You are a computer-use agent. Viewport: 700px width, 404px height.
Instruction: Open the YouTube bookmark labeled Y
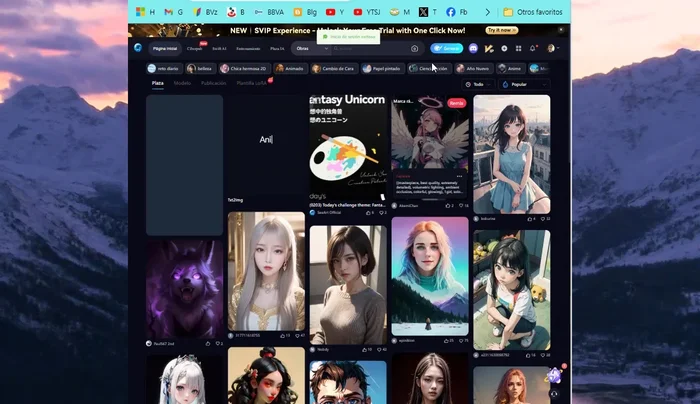click(x=331, y=12)
